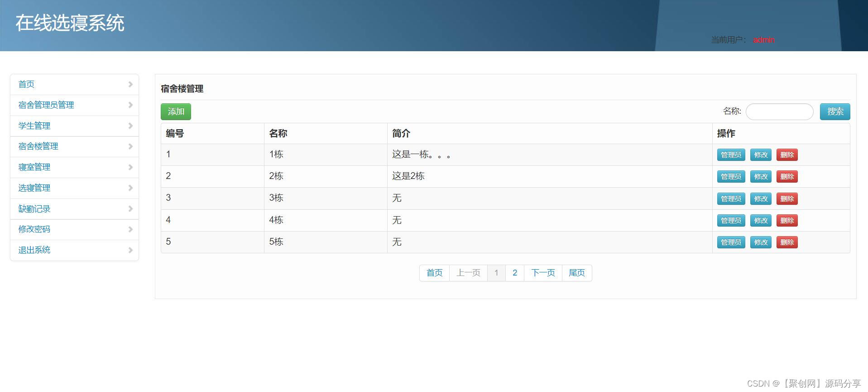Focus the 名称 search input field
This screenshot has width=868, height=392.
coord(779,111)
